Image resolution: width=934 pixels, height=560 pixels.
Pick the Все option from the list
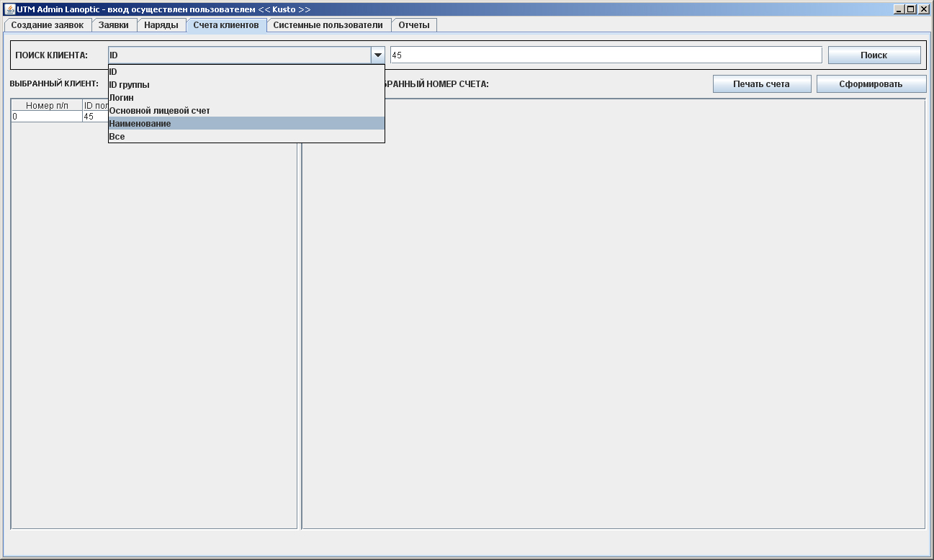pos(246,137)
